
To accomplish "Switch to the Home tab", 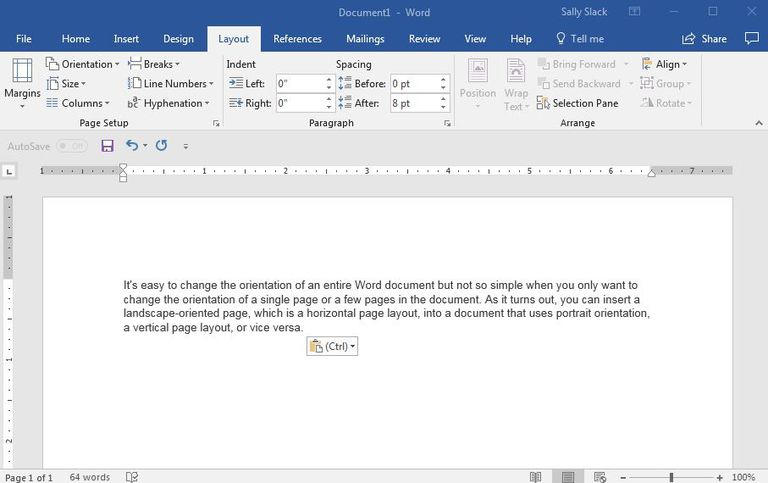I will (75, 39).
